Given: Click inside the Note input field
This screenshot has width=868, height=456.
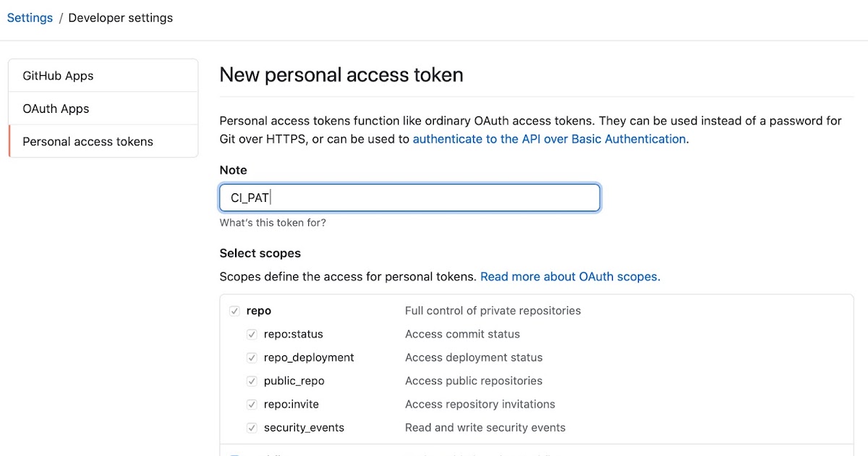Looking at the screenshot, I should pyautogui.click(x=409, y=197).
